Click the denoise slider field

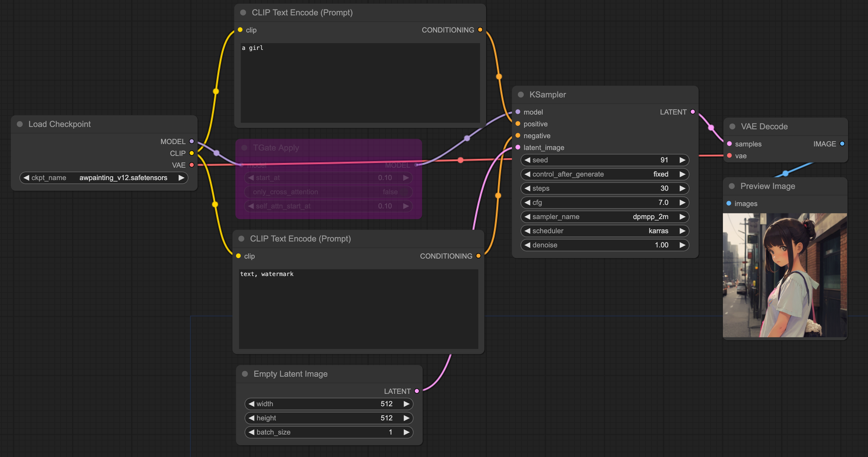click(604, 245)
